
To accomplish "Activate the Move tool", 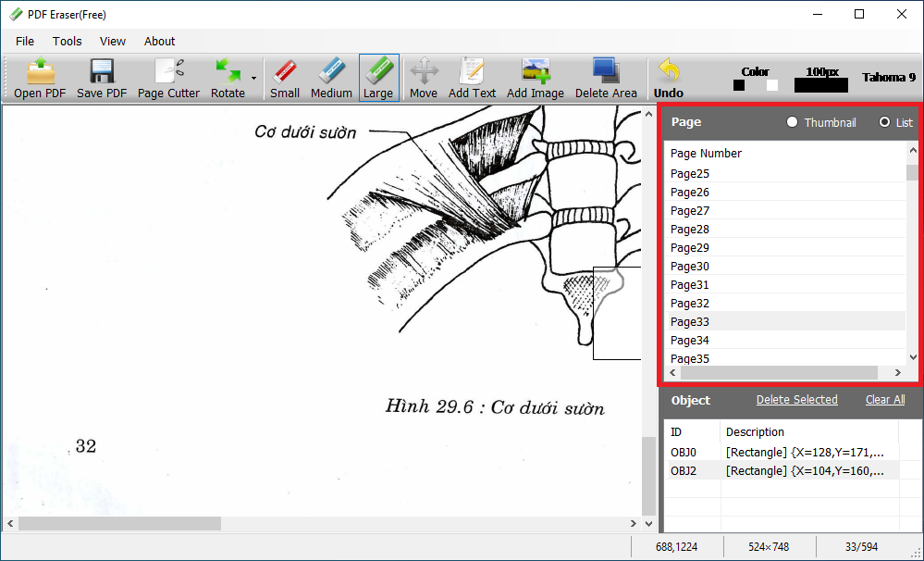I will coord(424,72).
